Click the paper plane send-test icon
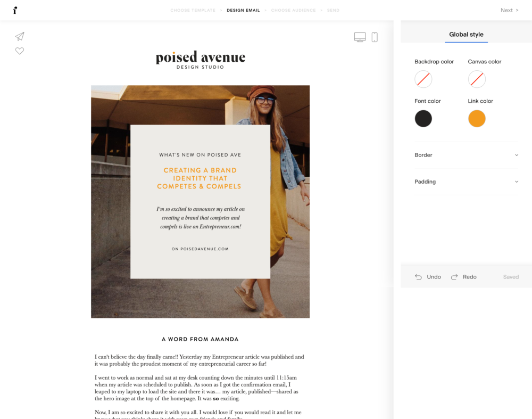Viewport: 532px width, 419px height. pyautogui.click(x=20, y=37)
